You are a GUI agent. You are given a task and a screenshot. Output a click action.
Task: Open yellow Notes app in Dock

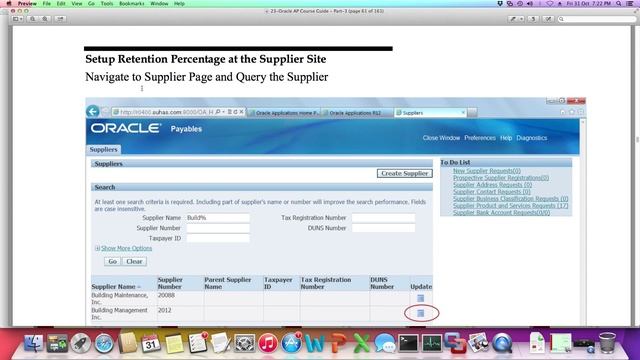tap(174, 343)
